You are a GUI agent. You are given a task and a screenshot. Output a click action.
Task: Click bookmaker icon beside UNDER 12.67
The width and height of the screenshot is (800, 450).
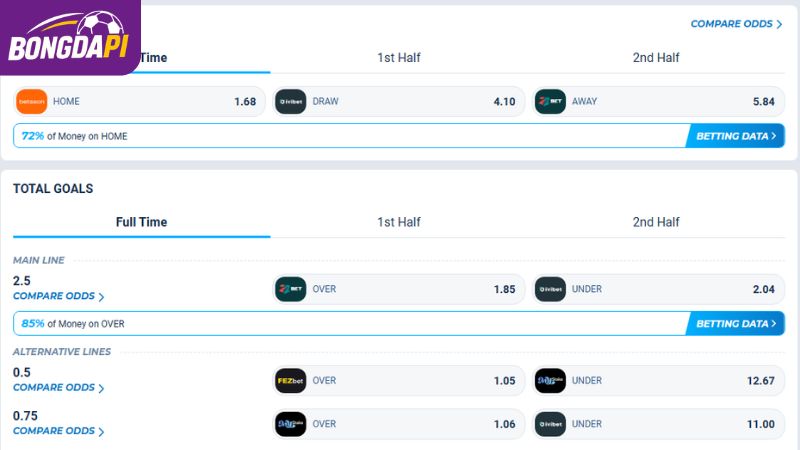tap(550, 381)
